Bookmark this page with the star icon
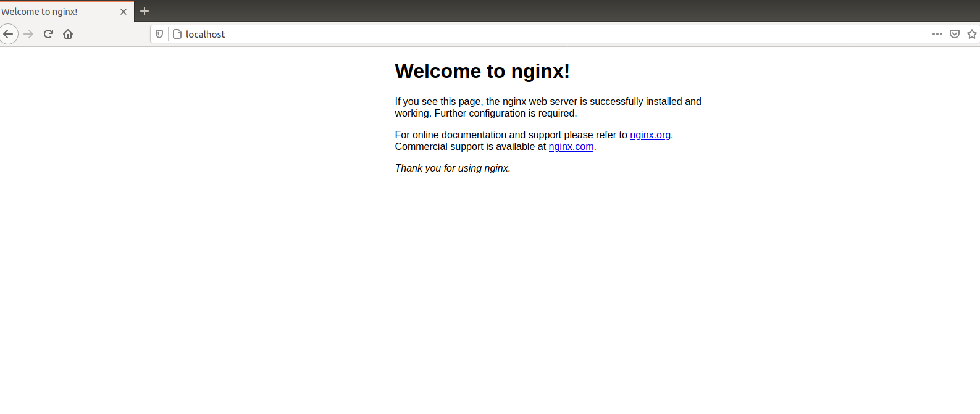The height and width of the screenshot is (414, 980). tap(972, 34)
